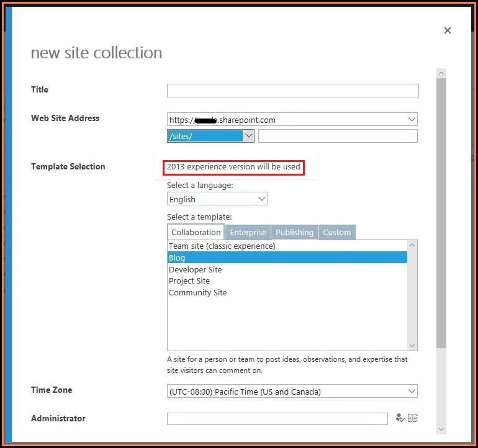Select Team site (classic experience) template
478x448 pixels.
222,246
